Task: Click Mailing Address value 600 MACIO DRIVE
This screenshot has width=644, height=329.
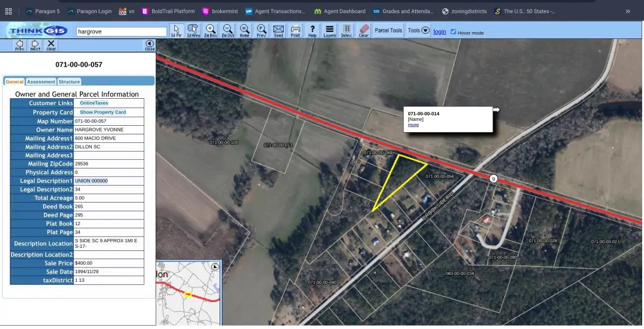Action: point(96,138)
